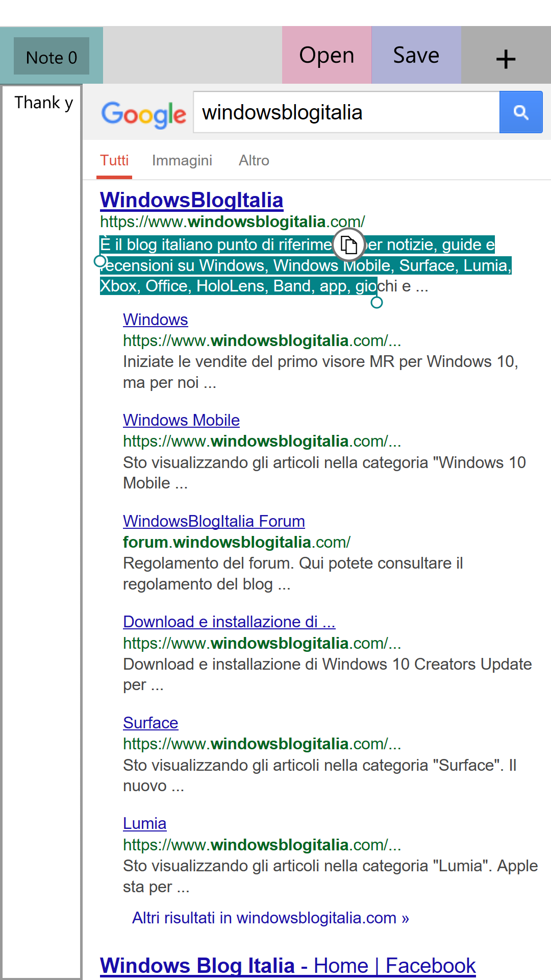This screenshot has height=980, width=551.
Task: Open the Surface sitelink
Action: click(151, 723)
